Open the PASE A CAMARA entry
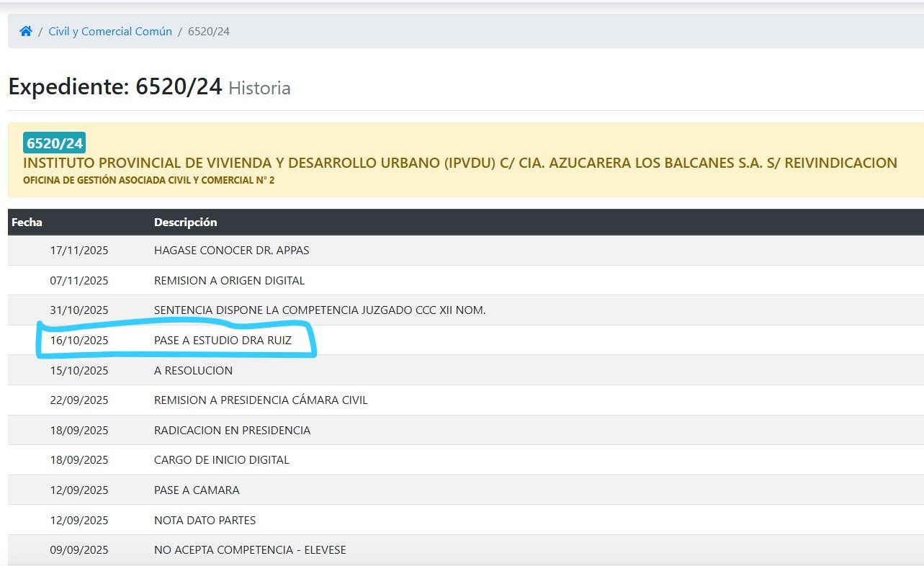This screenshot has width=924, height=566. [x=197, y=490]
